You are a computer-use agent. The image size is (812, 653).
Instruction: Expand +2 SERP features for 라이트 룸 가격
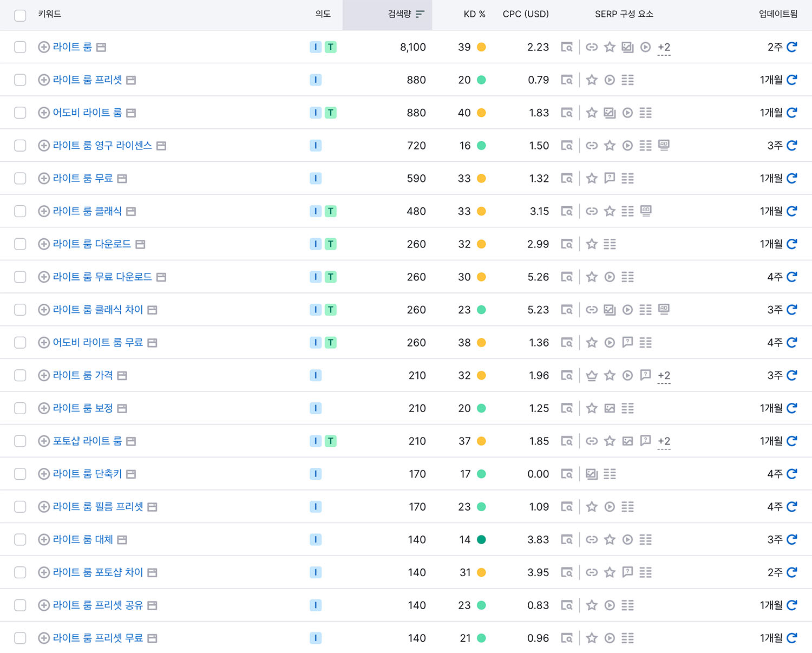664,376
